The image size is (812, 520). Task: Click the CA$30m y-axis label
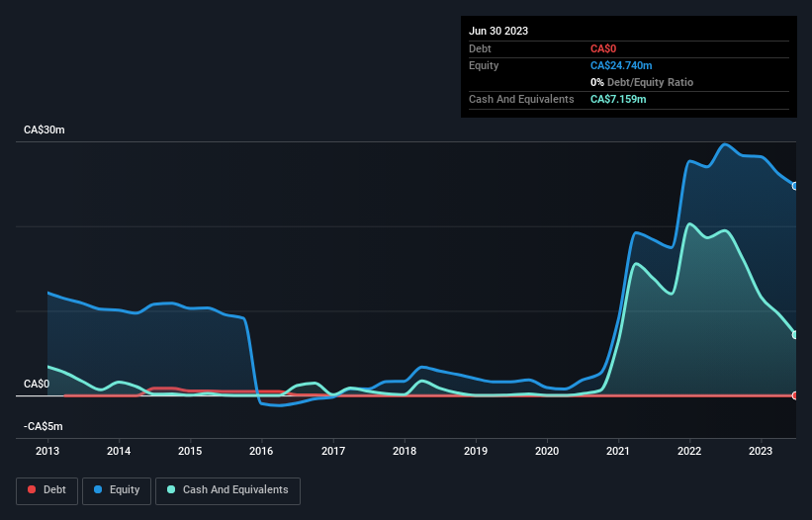pos(45,130)
